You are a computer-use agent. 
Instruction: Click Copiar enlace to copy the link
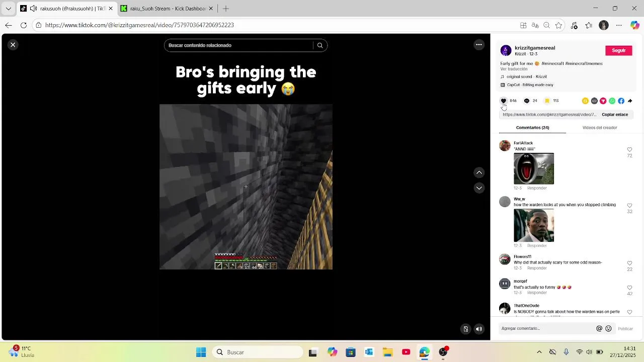coord(615,115)
